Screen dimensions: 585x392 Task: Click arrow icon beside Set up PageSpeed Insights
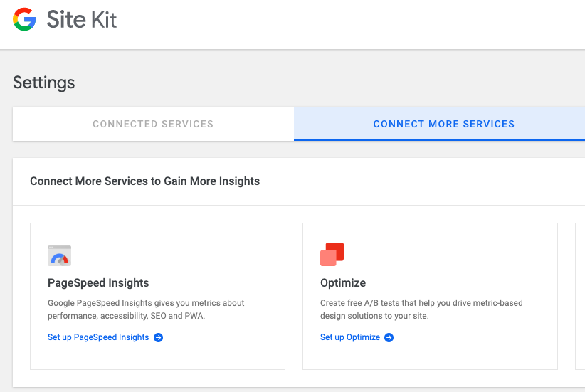point(158,337)
